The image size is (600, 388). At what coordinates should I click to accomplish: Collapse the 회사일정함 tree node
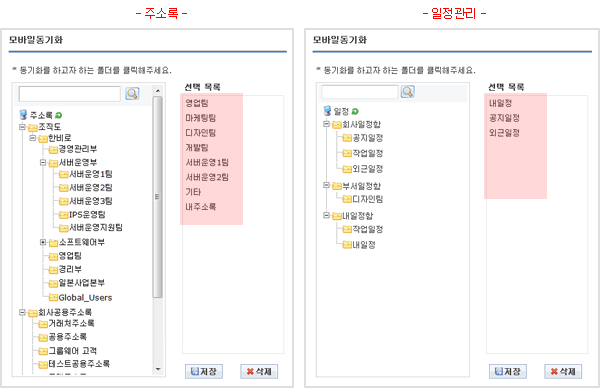point(326,124)
